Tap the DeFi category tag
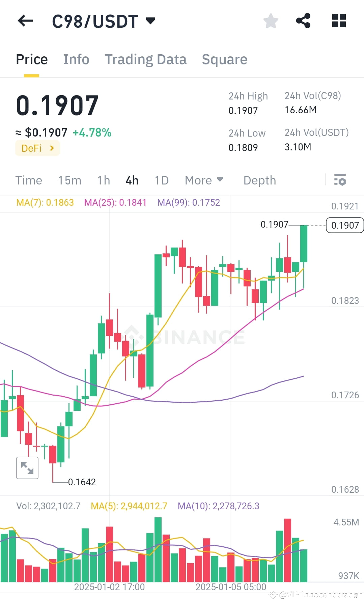Screen dimensions: 364x602 [37, 148]
